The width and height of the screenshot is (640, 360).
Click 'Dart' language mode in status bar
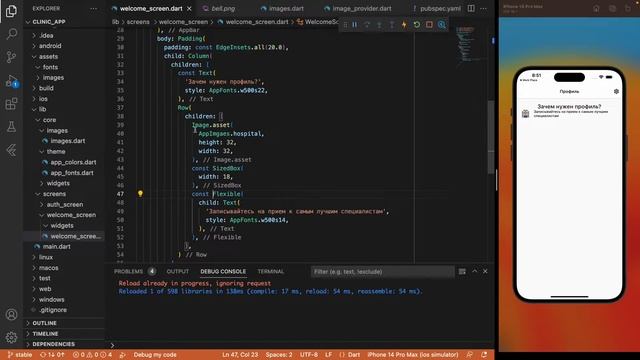click(353, 355)
